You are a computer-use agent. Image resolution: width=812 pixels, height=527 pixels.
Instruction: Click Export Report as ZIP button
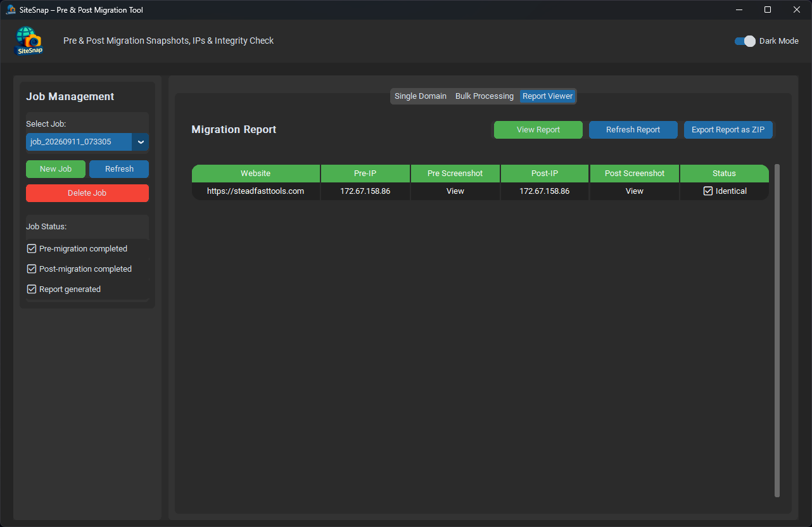coord(728,130)
